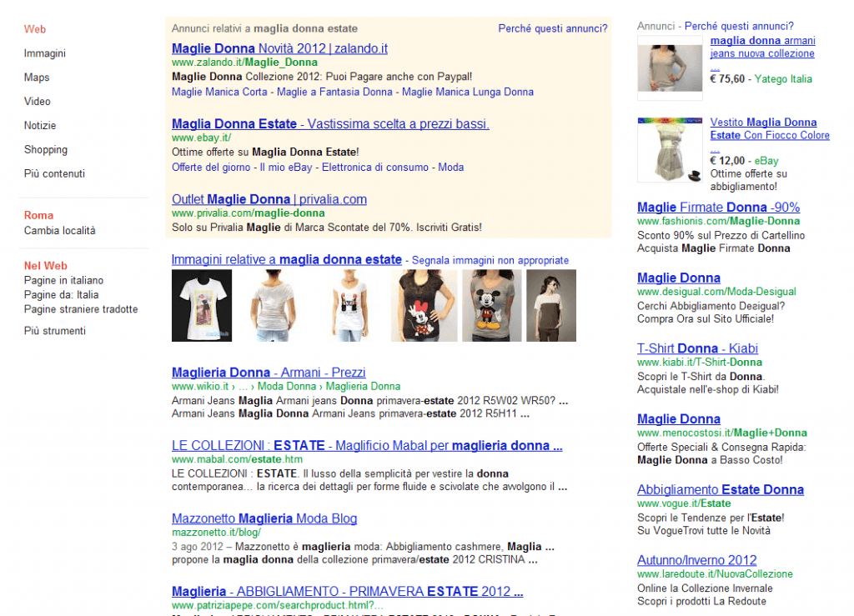The height and width of the screenshot is (616, 854).
Task: Open Elettronica di consumo sitelink
Action: click(x=374, y=168)
